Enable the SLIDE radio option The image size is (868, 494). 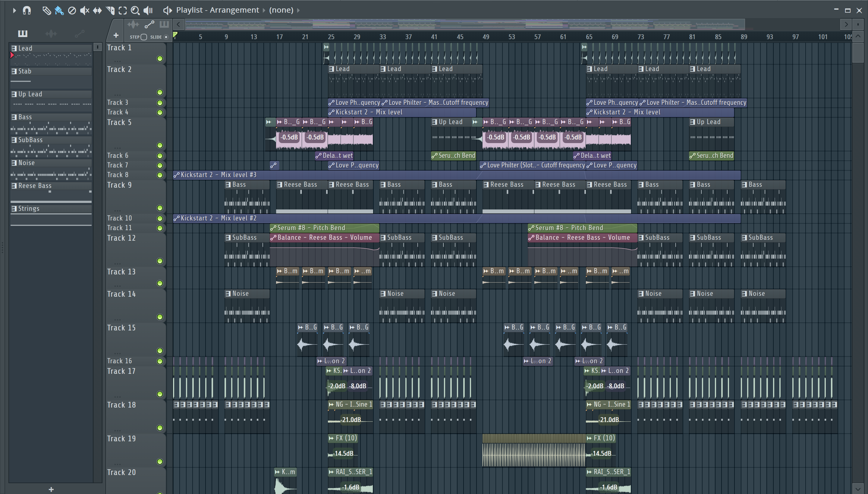(166, 37)
